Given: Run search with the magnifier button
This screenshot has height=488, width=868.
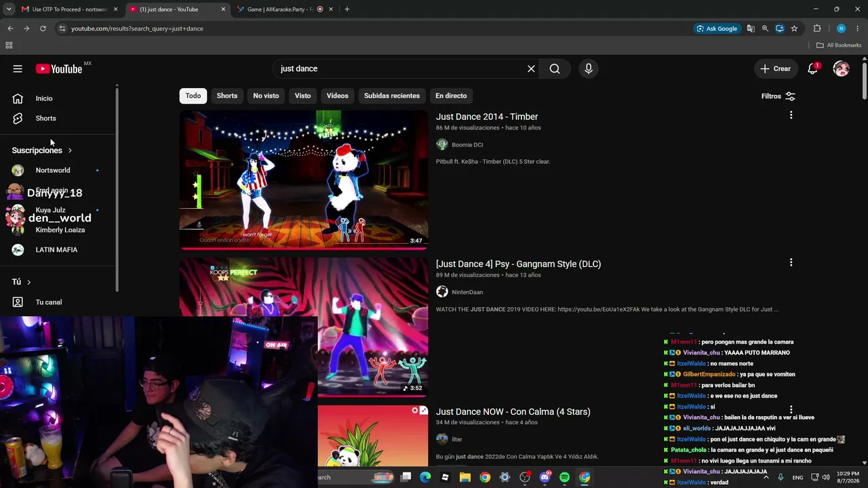Looking at the screenshot, I should (x=555, y=68).
